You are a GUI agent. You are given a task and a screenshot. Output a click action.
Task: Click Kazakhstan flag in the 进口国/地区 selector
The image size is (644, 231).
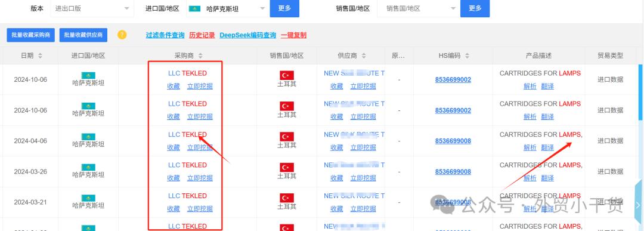pos(194,8)
